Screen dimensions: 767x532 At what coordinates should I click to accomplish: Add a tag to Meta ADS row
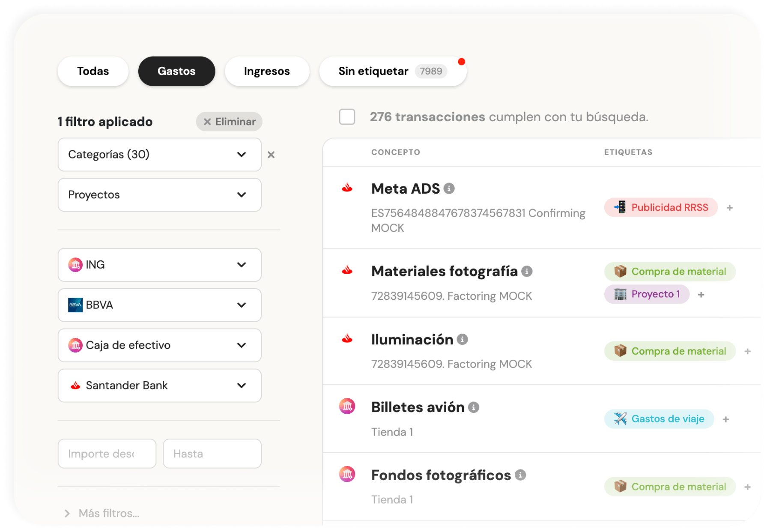point(730,208)
